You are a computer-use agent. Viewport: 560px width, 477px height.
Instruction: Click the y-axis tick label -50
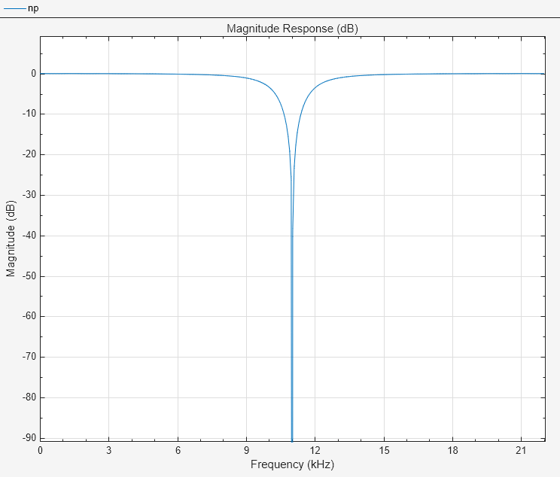29,276
